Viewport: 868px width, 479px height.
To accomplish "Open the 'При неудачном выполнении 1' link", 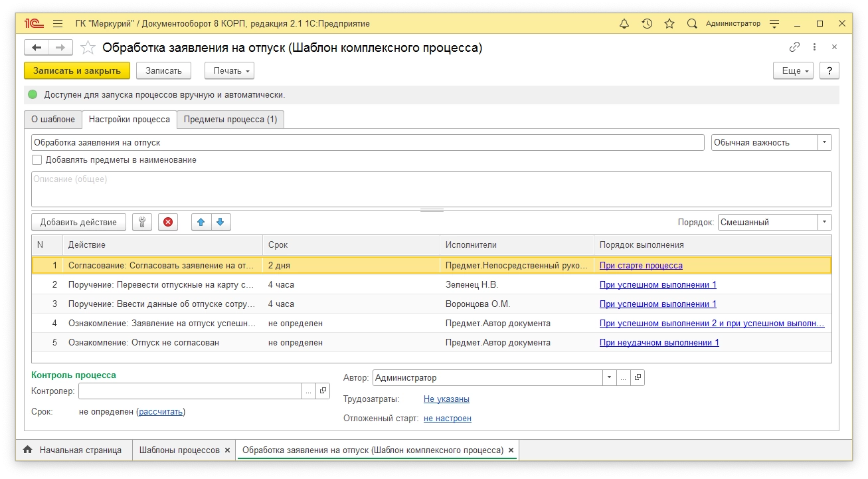I will click(x=659, y=343).
